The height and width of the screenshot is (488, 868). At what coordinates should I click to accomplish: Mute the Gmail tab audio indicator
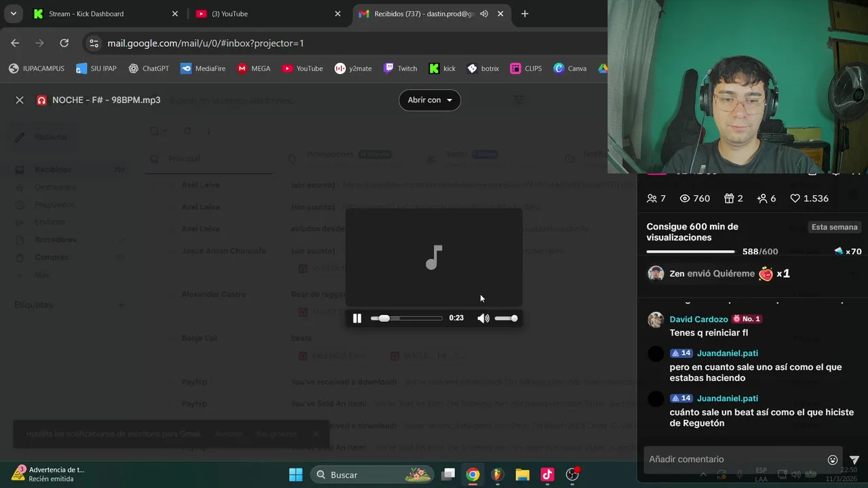coord(484,14)
